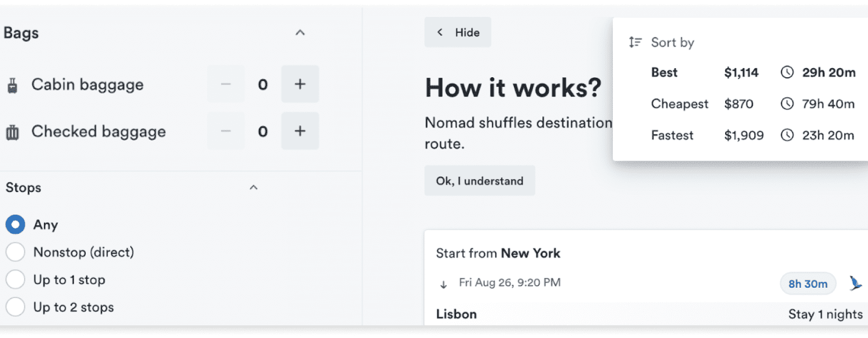Viewport: 868px width, 338px height.
Task: Click the Sort by heading
Action: click(672, 42)
